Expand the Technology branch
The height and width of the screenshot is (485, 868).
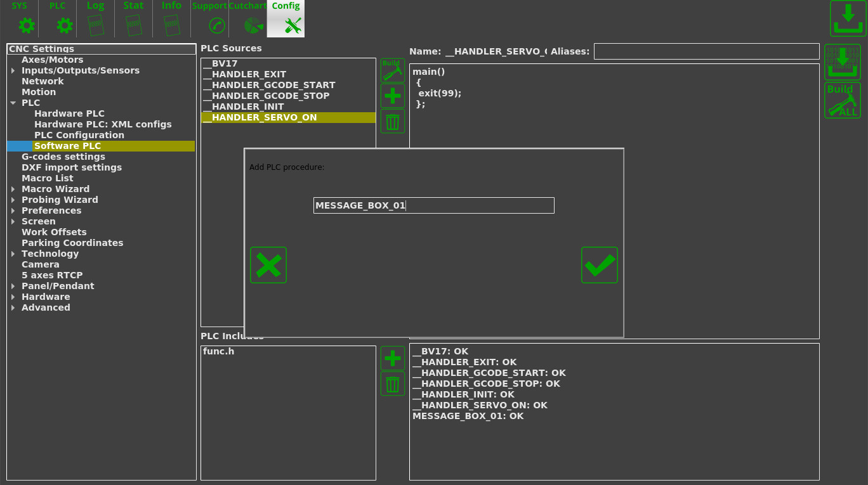click(x=13, y=254)
